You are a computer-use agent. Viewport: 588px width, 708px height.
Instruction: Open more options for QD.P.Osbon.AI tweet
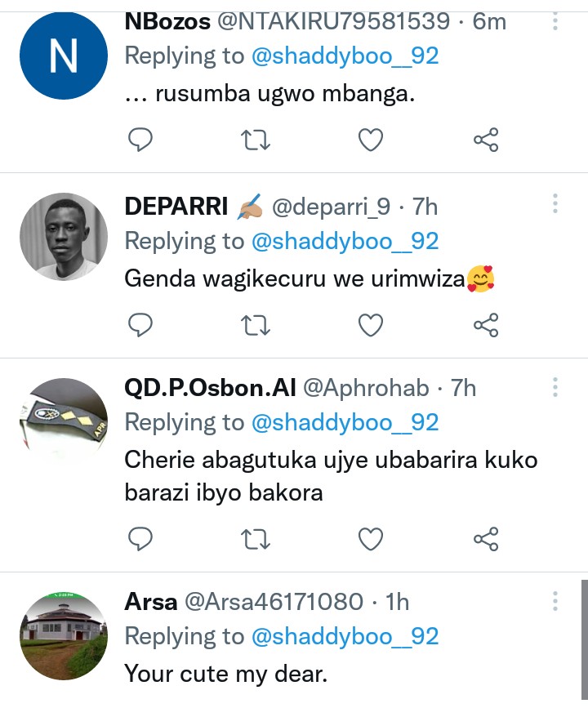[x=555, y=386]
